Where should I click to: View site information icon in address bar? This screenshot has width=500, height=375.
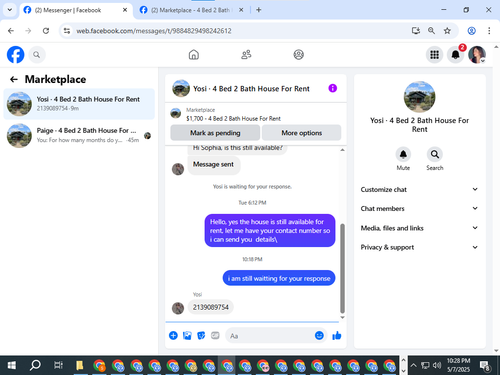pyautogui.click(x=67, y=31)
